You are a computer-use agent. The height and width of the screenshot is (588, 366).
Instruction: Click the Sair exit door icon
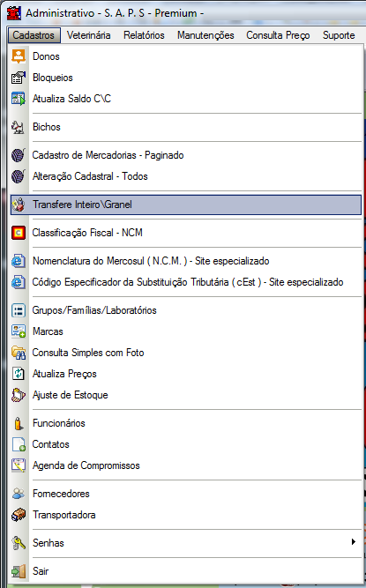[19, 571]
